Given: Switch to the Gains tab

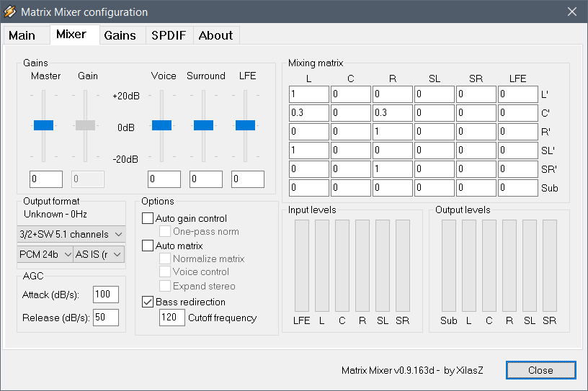Looking at the screenshot, I should [x=120, y=35].
